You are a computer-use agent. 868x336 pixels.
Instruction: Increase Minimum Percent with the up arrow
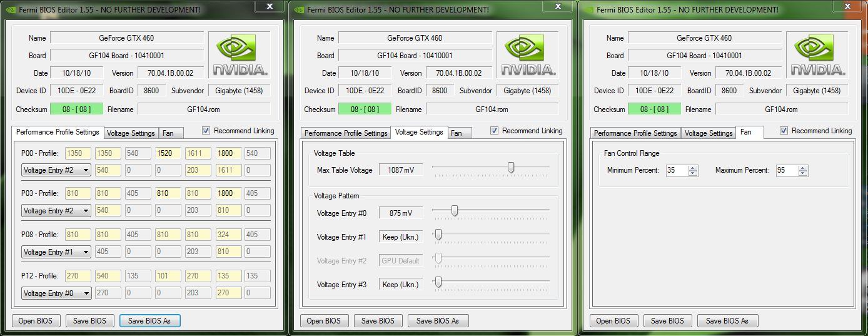tap(692, 168)
